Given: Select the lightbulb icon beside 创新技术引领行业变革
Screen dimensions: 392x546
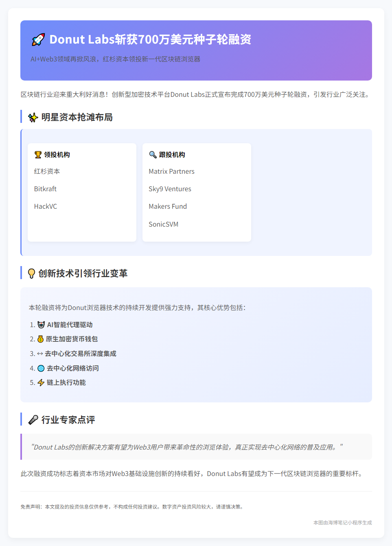Looking at the screenshot, I should pyautogui.click(x=32, y=274).
